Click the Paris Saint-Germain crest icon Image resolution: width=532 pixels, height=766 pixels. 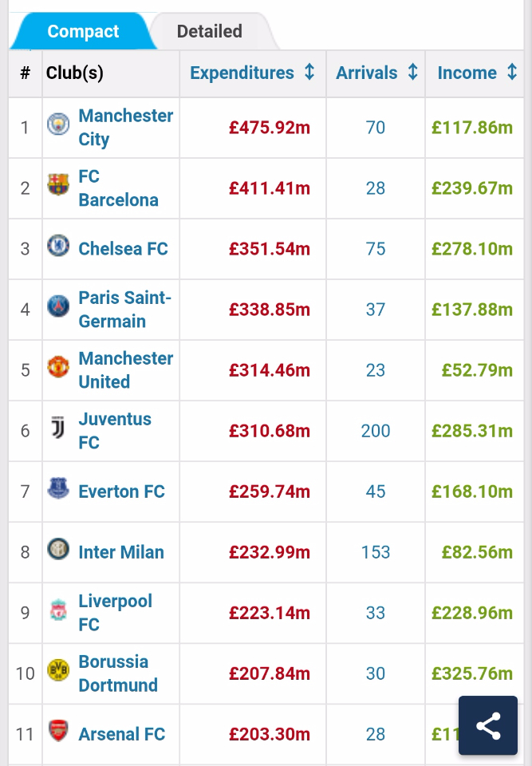(58, 307)
